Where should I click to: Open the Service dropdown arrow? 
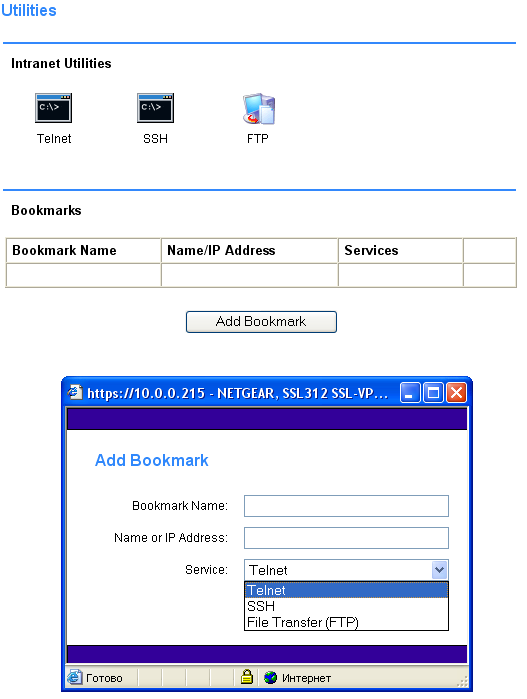click(439, 570)
